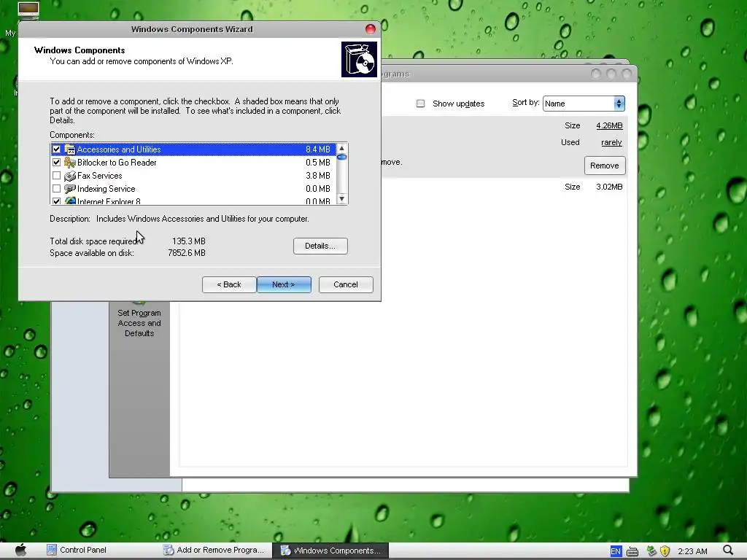Close the Windows Components Wizard red button
This screenshot has height=560, width=747.
tap(370, 29)
